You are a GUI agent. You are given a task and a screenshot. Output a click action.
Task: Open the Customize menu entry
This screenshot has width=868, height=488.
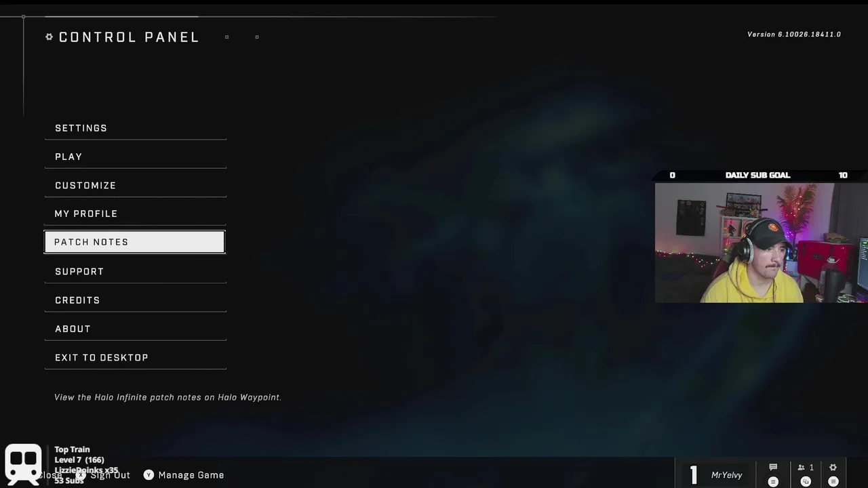135,185
